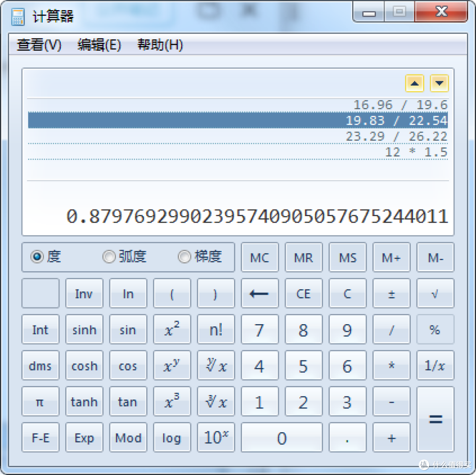Click the tan button
Screen dimensions: 476x475
pyautogui.click(x=128, y=401)
